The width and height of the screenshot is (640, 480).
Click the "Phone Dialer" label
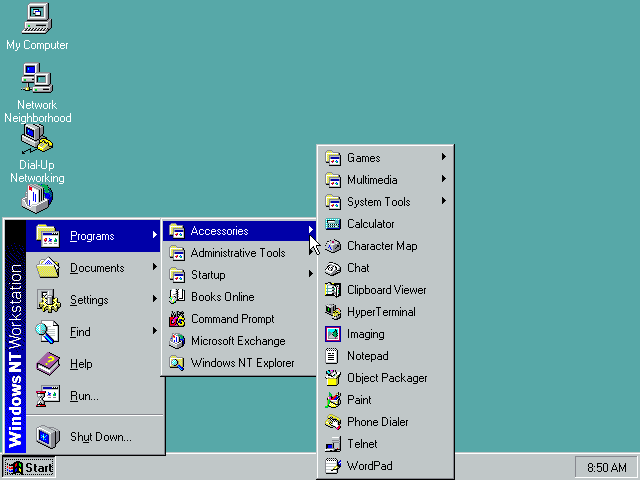378,422
